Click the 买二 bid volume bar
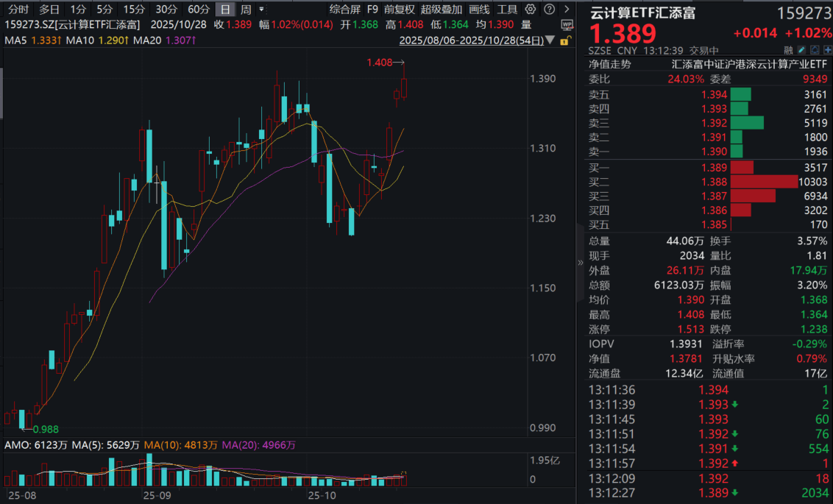The image size is (833, 504). tap(764, 182)
